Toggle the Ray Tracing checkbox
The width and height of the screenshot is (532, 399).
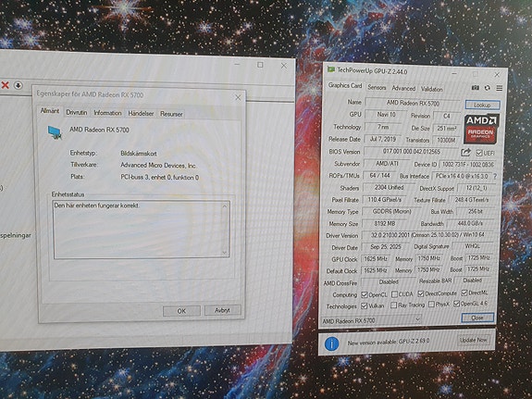point(393,305)
